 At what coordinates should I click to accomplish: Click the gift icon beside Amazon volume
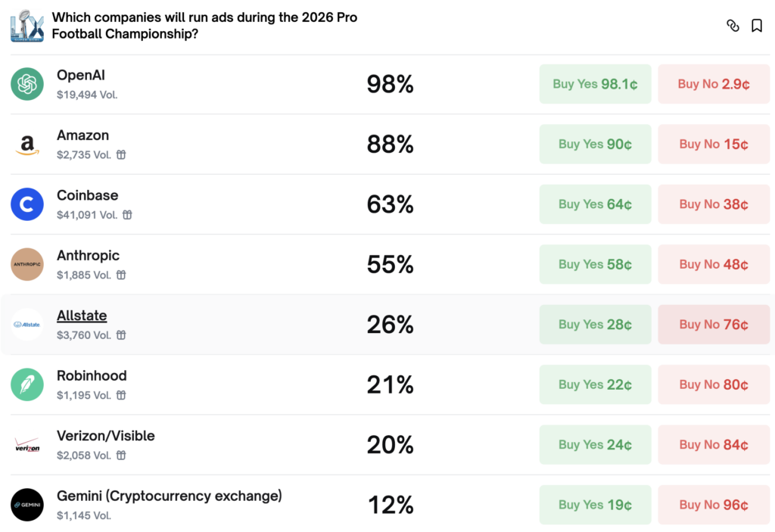point(121,155)
